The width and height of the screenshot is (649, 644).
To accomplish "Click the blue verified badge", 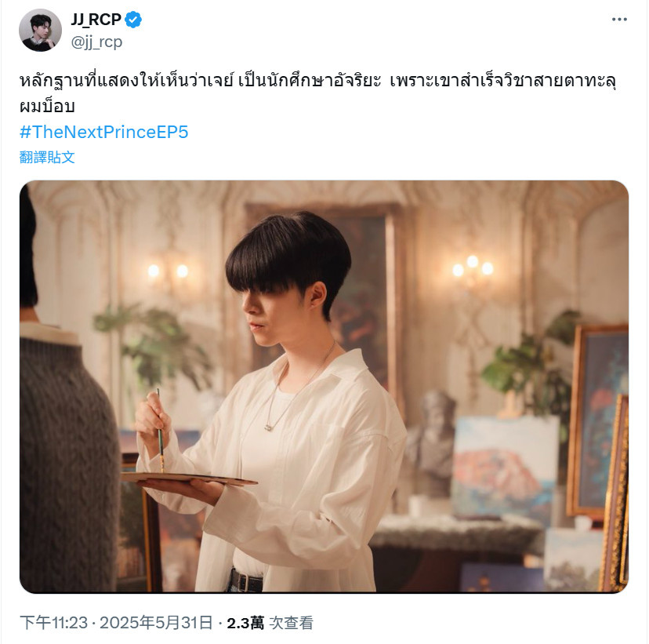I will 133,20.
